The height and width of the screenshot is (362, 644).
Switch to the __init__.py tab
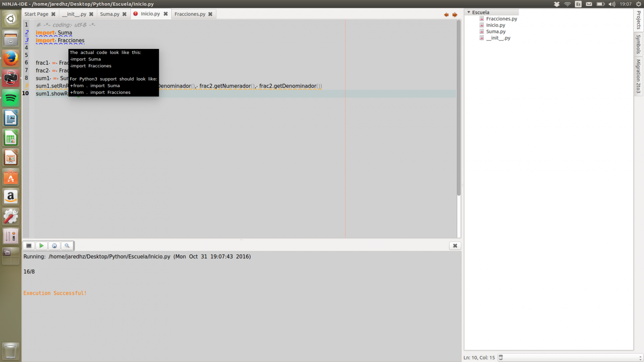coord(74,14)
